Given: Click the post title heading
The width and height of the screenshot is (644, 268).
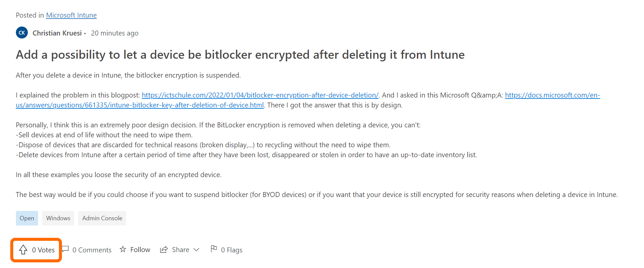Looking at the screenshot, I should pos(240,55).
